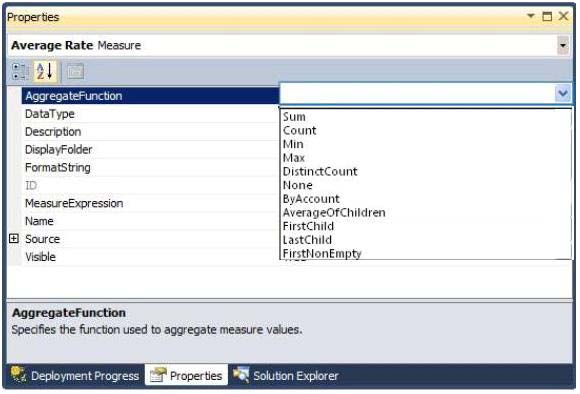The width and height of the screenshot is (580, 394).
Task: Switch to the Solution Explorer tab
Action: tap(286, 376)
